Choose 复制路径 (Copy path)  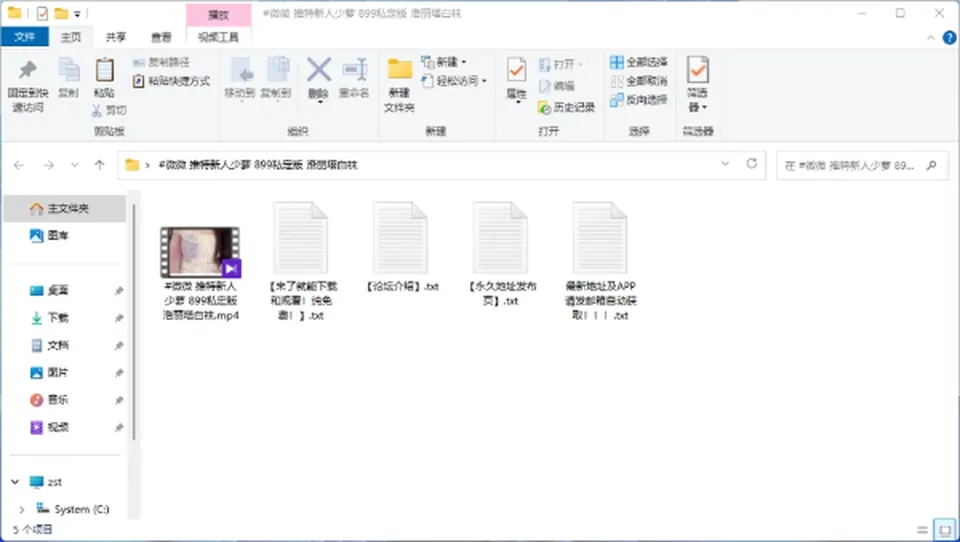point(162,62)
